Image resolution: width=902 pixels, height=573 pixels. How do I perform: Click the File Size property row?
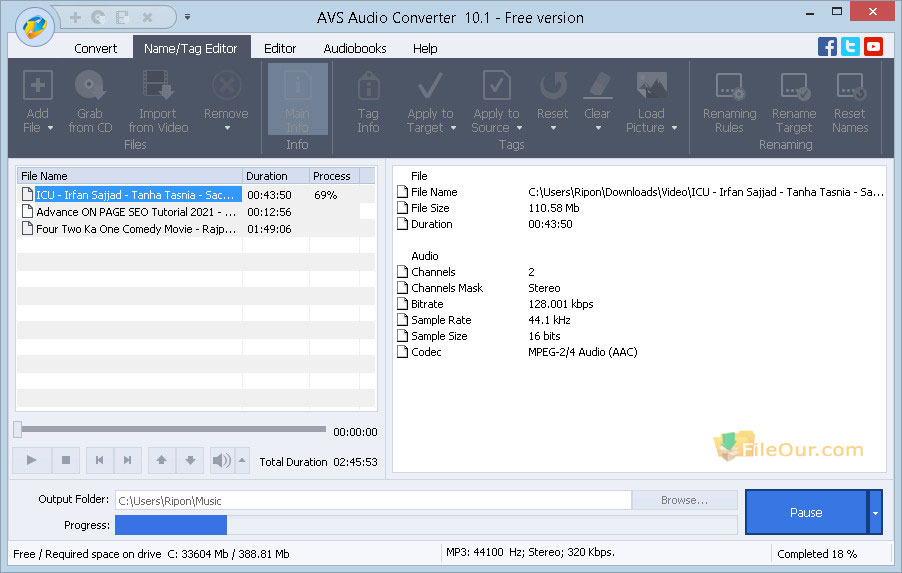coord(489,208)
